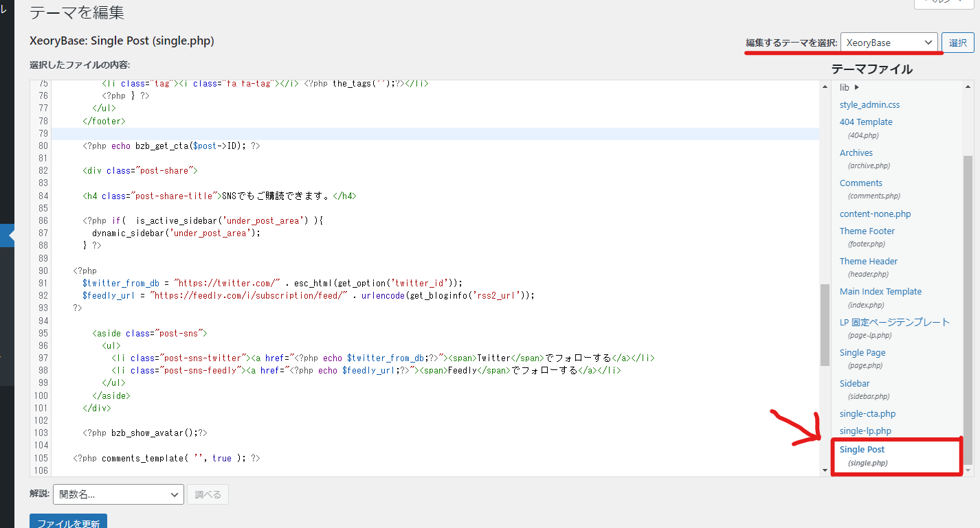
Task: Open the Sidebar template file
Action: click(853, 383)
